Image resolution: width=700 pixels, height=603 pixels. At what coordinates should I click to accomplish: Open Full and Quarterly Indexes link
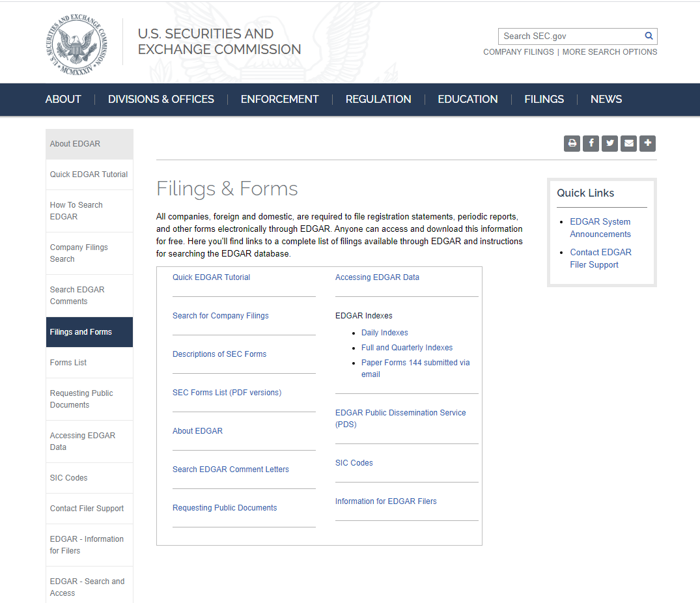(407, 348)
